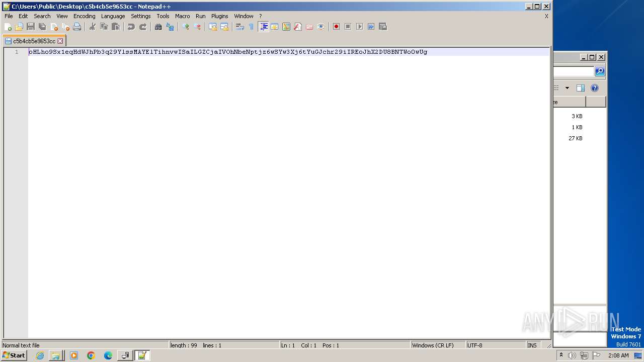This screenshot has height=362, width=644.
Task: Click the Paste clipboard icon
Action: click(x=116, y=27)
